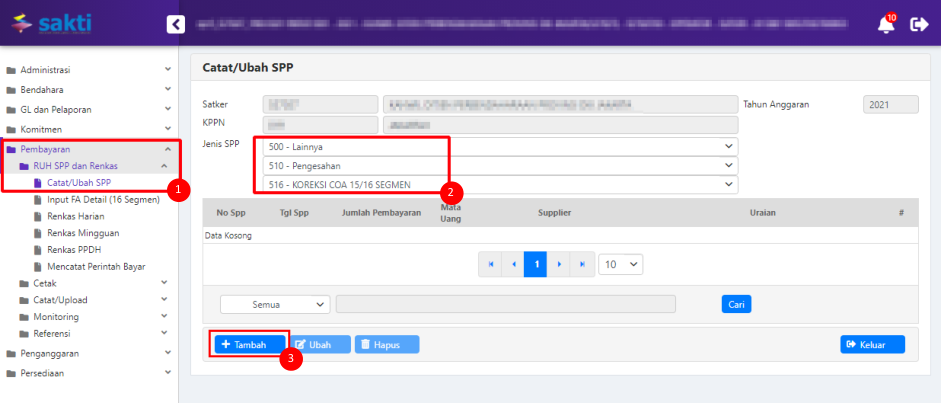Change the rows per page dropdown
Screen dimensions: 941x403
tap(620, 264)
